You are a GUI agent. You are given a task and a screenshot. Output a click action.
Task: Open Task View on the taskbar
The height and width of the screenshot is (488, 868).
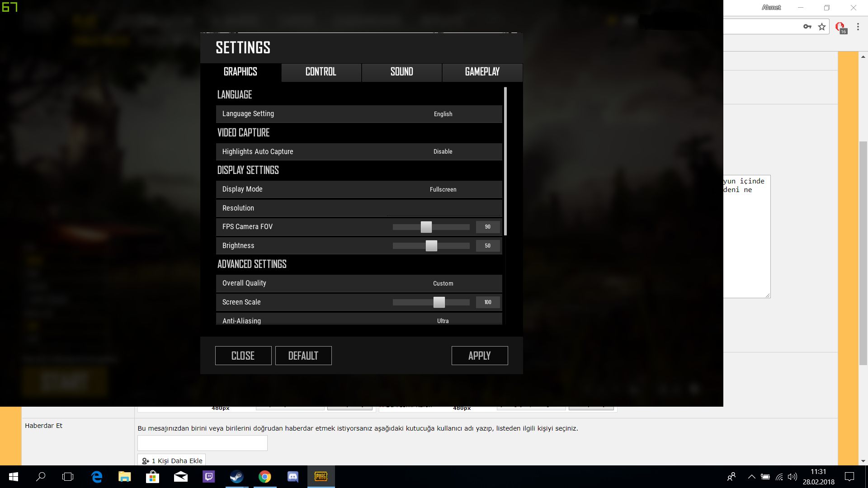click(68, 477)
